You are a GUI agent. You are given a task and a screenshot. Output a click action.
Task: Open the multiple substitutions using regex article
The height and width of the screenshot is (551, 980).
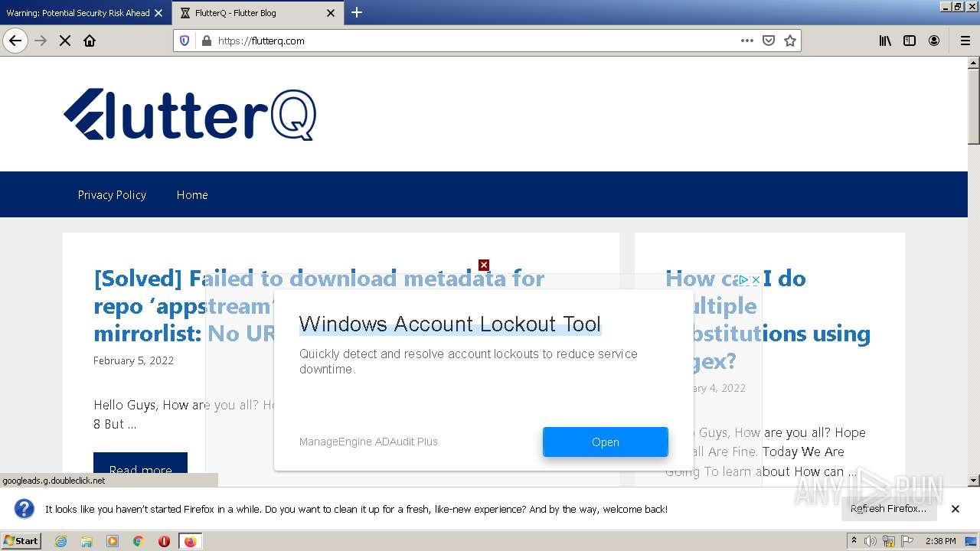(x=768, y=319)
